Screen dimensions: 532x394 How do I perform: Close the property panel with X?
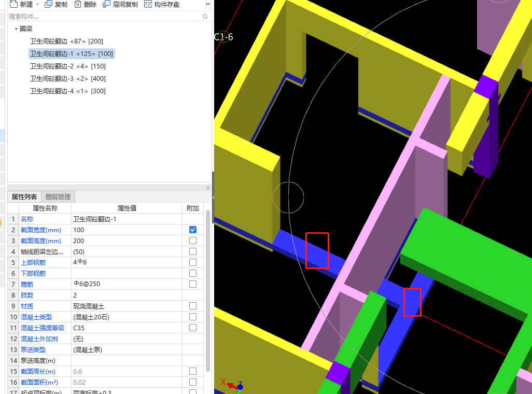tap(208, 188)
